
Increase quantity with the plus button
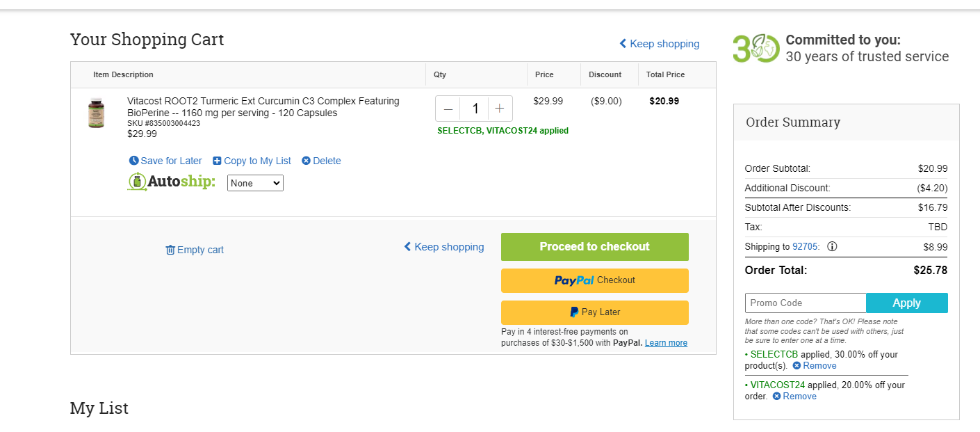(500, 109)
